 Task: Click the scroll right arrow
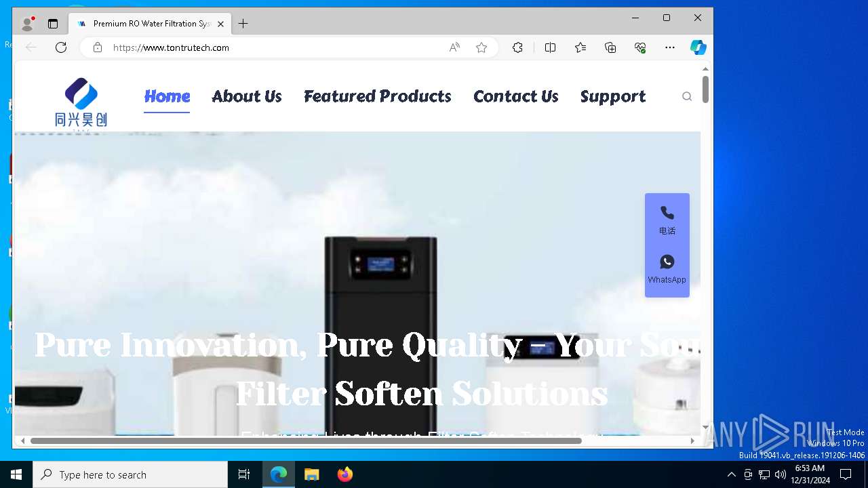pyautogui.click(x=692, y=441)
